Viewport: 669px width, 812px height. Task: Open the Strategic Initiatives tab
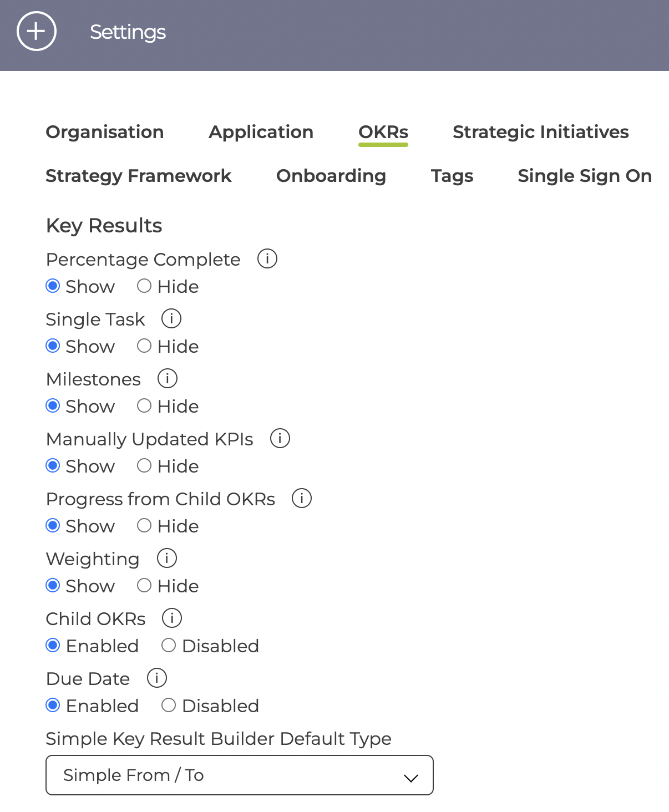541,132
